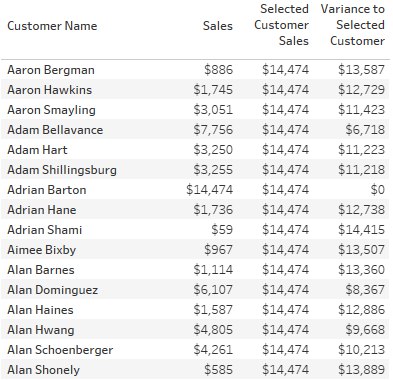Select Adrian Barton's $0 variance cell

click(378, 190)
